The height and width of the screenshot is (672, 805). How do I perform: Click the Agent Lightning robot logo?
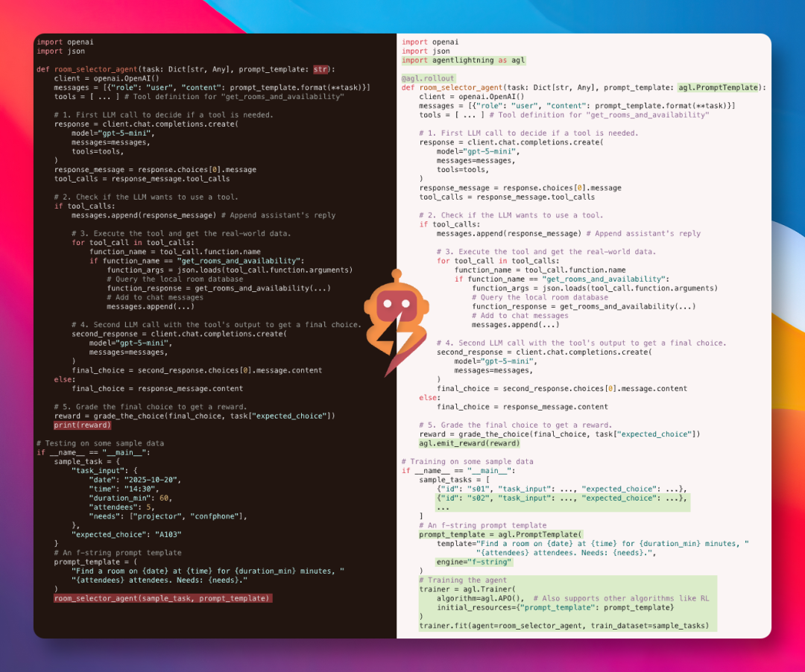397,323
